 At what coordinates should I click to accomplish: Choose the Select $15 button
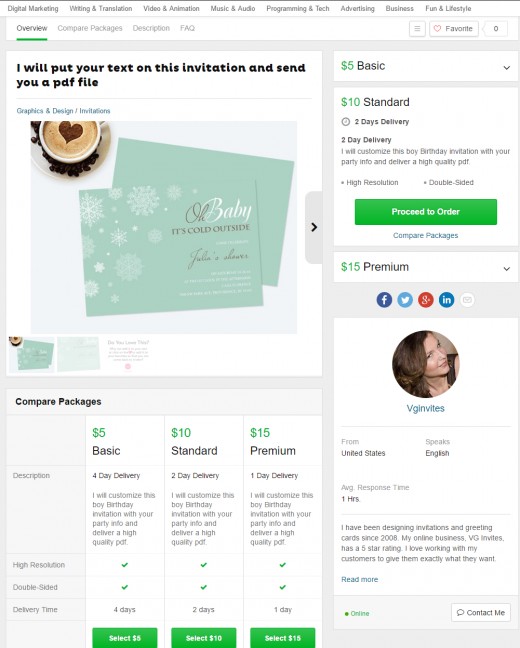[283, 638]
